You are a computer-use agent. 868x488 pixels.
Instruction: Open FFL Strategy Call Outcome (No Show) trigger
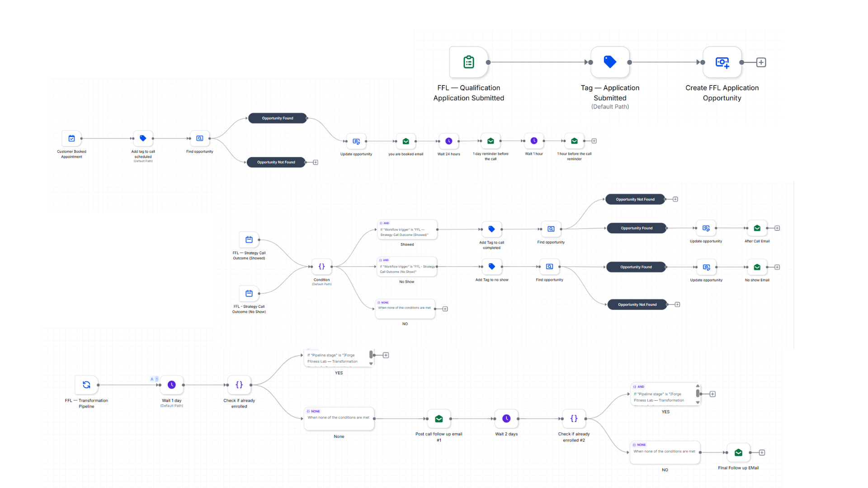point(249,294)
